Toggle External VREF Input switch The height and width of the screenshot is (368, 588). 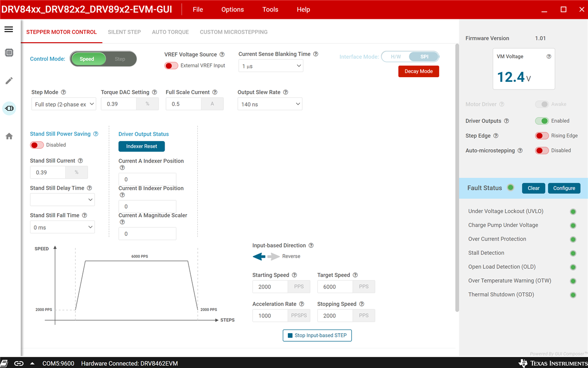coord(171,66)
